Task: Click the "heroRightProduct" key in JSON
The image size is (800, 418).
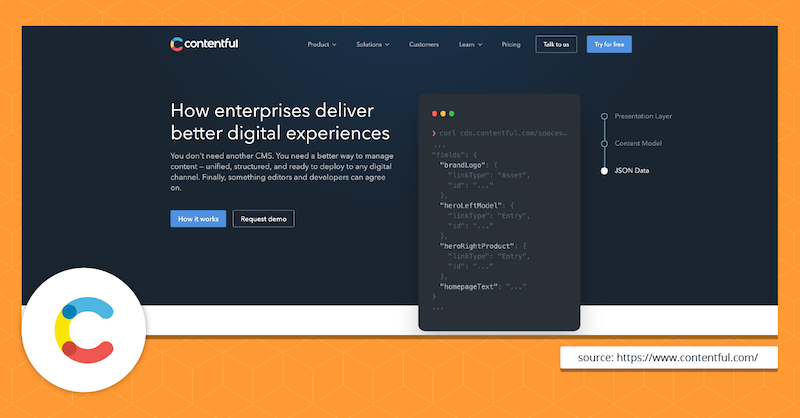Action: 478,246
